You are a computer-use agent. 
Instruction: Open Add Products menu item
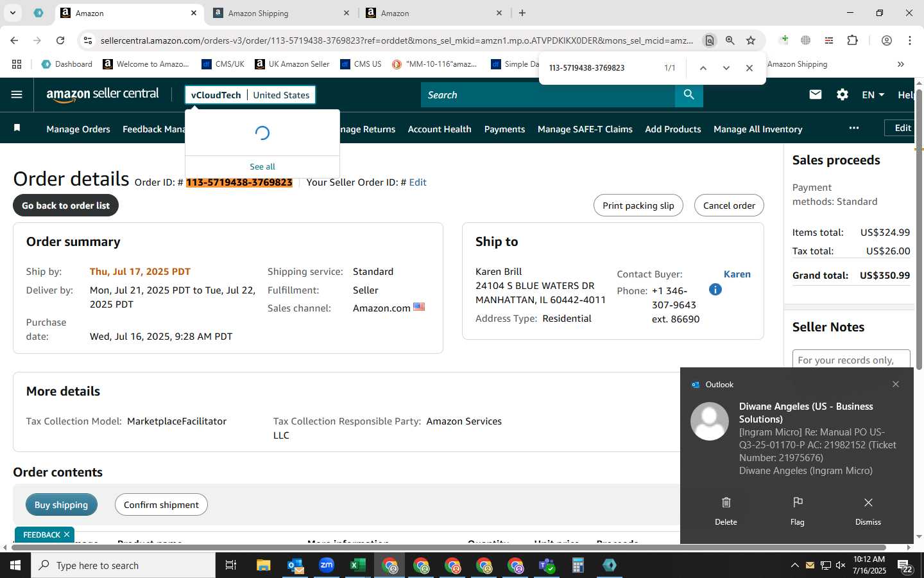pyautogui.click(x=673, y=129)
